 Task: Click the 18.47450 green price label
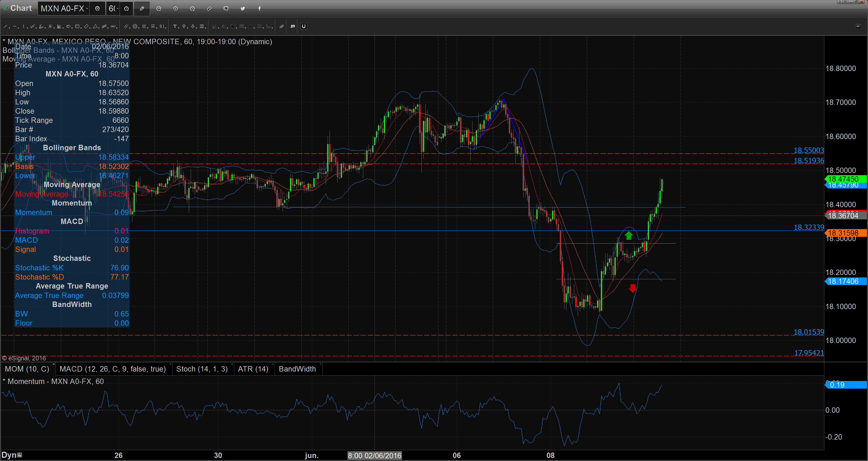pyautogui.click(x=846, y=179)
